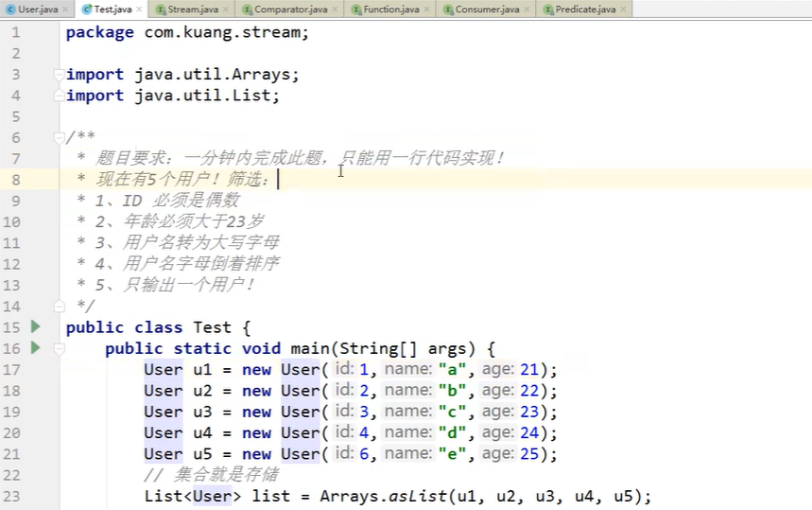Click id value 6 on line 21
This screenshot has height=510, width=812.
[364, 454]
